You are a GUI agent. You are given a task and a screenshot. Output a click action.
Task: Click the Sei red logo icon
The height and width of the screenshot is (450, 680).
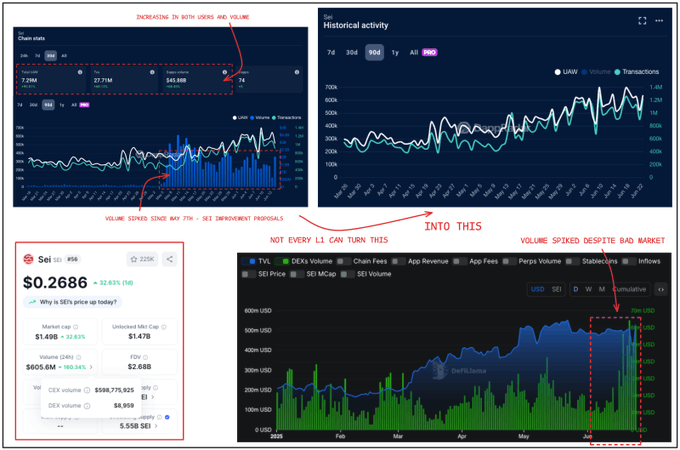(28, 259)
